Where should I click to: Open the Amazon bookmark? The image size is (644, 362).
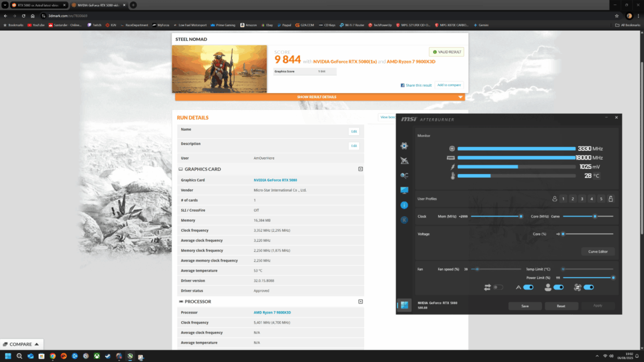(x=248, y=25)
